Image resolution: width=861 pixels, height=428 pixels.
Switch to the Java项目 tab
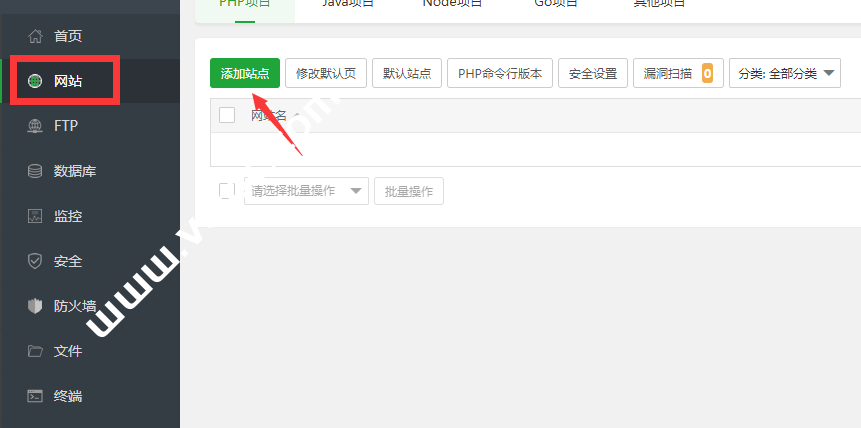point(348,4)
